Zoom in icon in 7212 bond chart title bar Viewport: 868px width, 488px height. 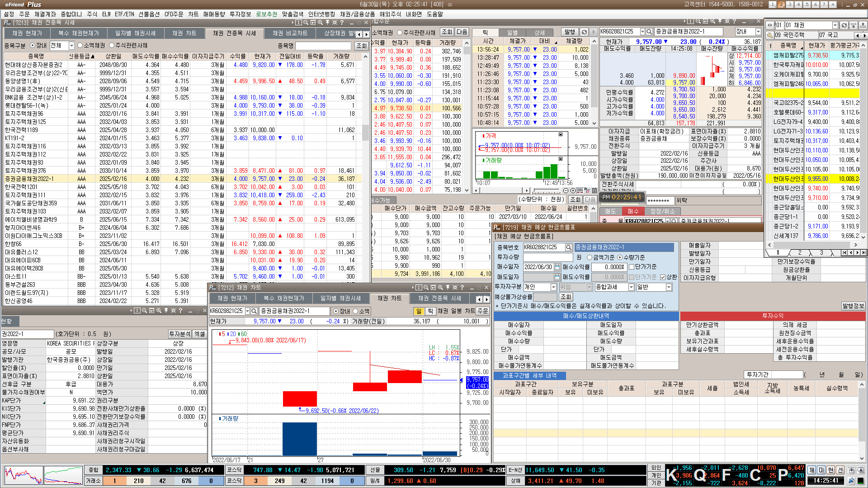pyautogui.click(x=440, y=288)
